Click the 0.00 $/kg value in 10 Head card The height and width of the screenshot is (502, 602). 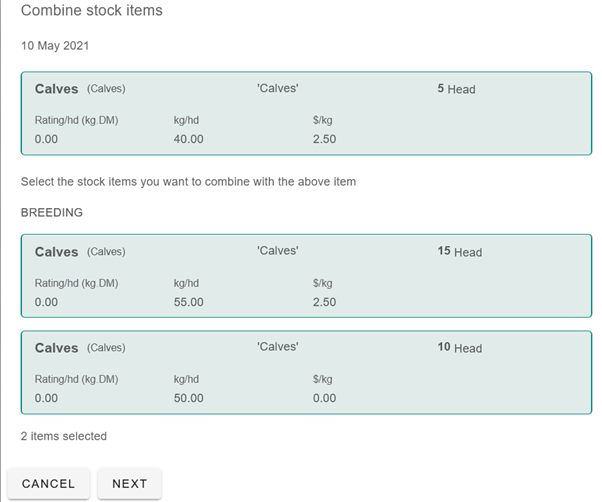[324, 398]
